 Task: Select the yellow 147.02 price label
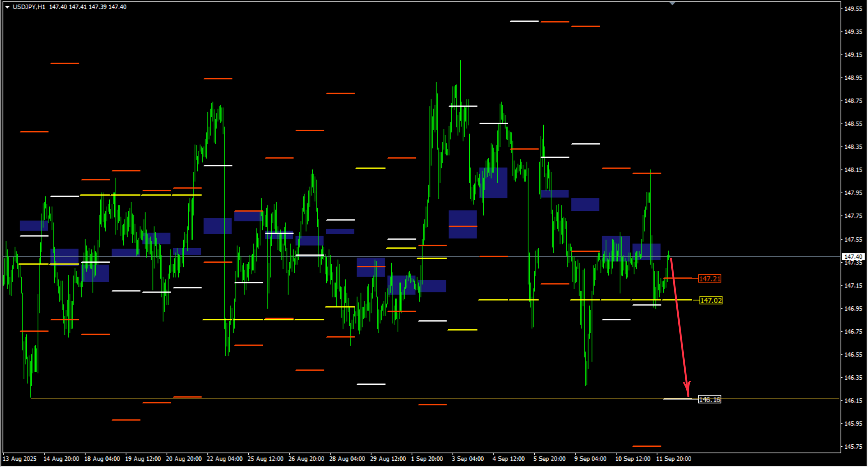[x=711, y=300]
